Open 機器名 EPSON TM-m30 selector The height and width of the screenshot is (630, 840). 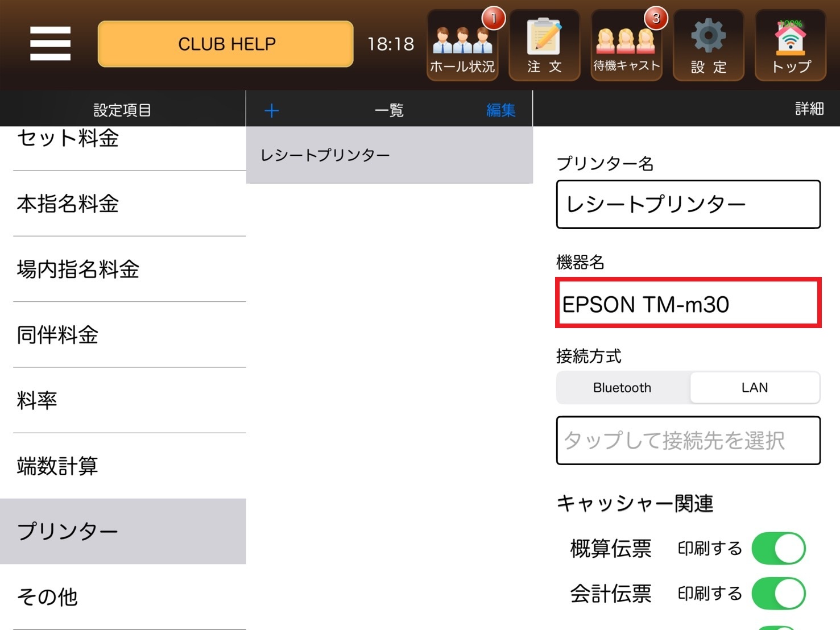pyautogui.click(x=688, y=303)
